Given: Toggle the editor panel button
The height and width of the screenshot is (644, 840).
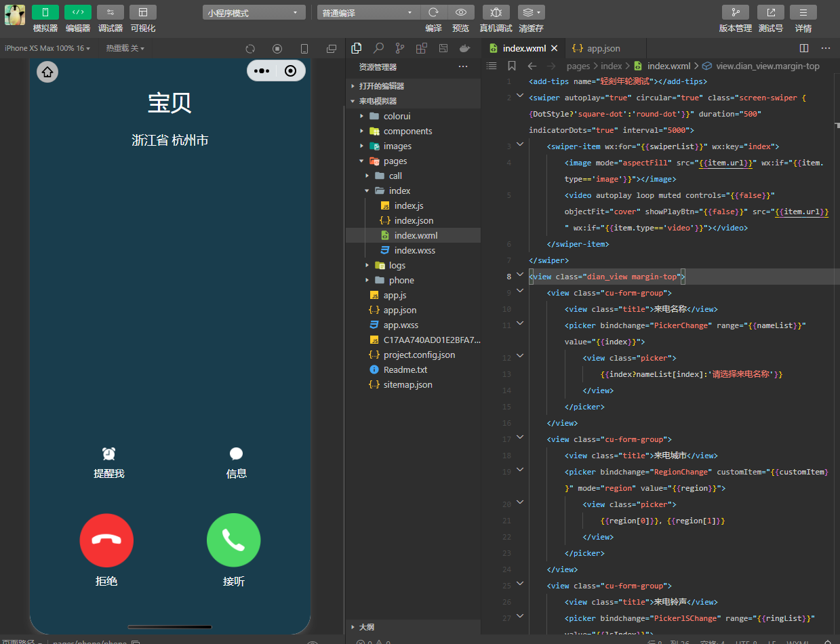Looking at the screenshot, I should (x=78, y=12).
